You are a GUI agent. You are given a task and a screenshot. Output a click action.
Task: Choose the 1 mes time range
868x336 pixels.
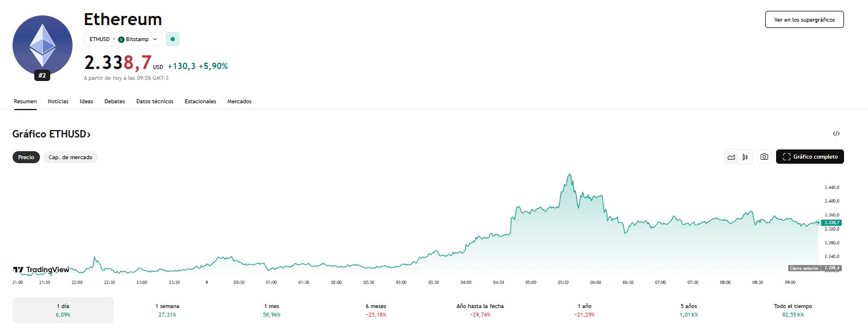click(272, 310)
